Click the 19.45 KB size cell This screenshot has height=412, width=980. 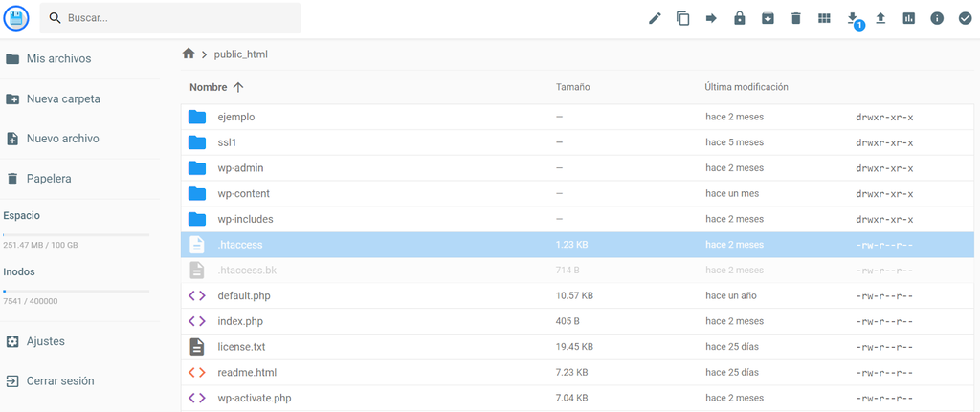tap(574, 346)
